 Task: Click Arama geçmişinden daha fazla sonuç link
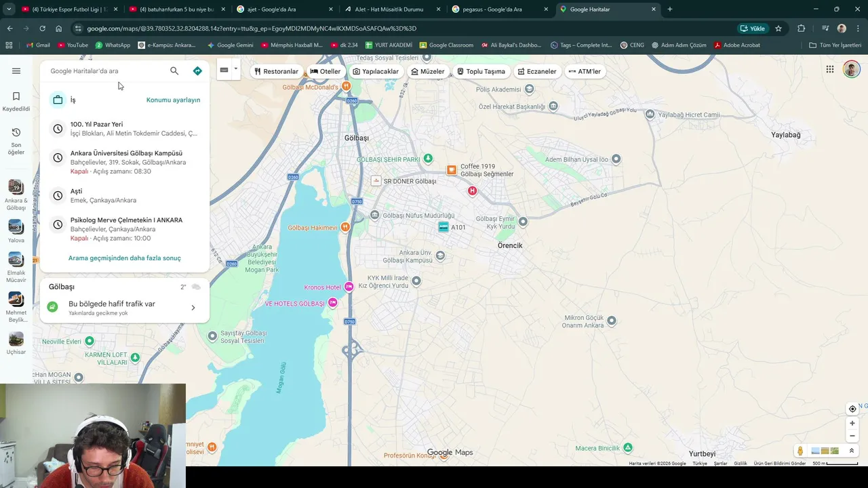pos(125,258)
